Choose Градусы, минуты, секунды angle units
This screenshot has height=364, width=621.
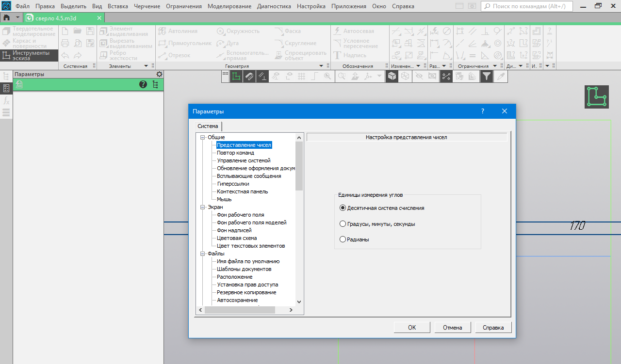(x=343, y=224)
